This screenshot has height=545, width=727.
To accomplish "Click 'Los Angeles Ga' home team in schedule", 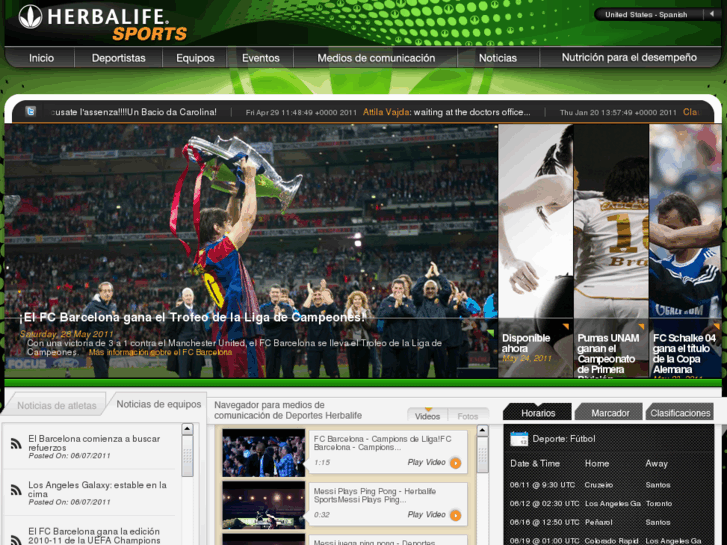I will [612, 503].
